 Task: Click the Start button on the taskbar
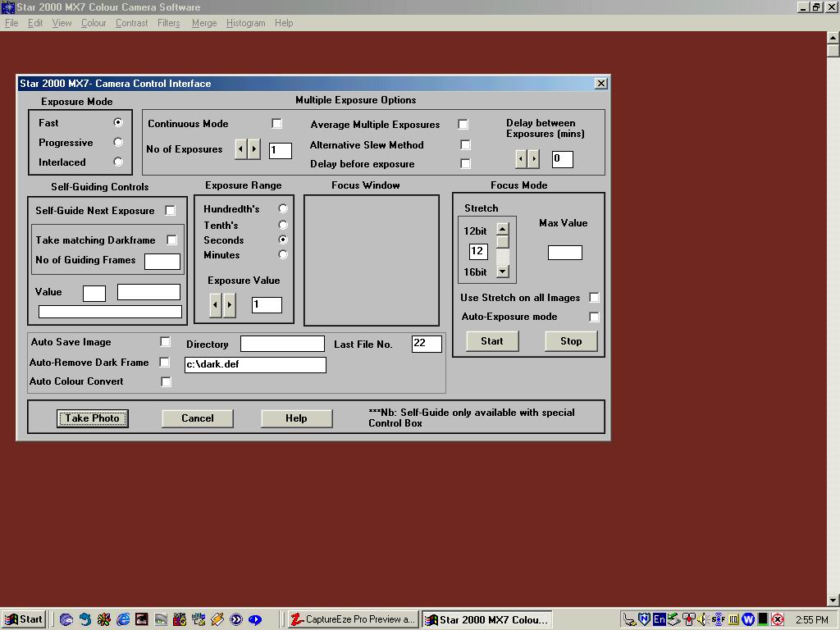(24, 619)
